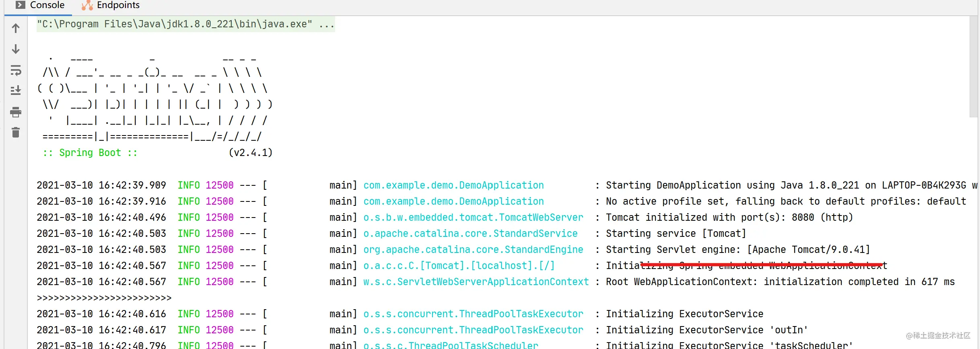This screenshot has width=980, height=349.
Task: Clear console with trash icon
Action: (x=16, y=132)
